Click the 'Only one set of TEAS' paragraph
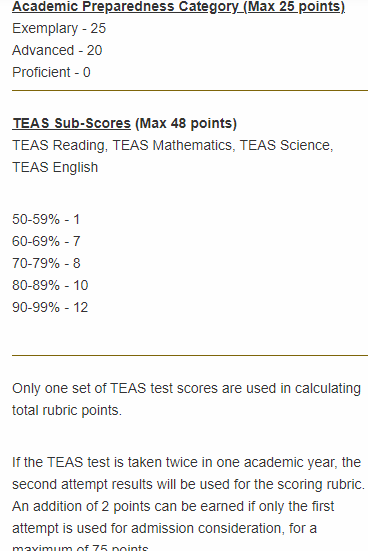 (x=187, y=400)
